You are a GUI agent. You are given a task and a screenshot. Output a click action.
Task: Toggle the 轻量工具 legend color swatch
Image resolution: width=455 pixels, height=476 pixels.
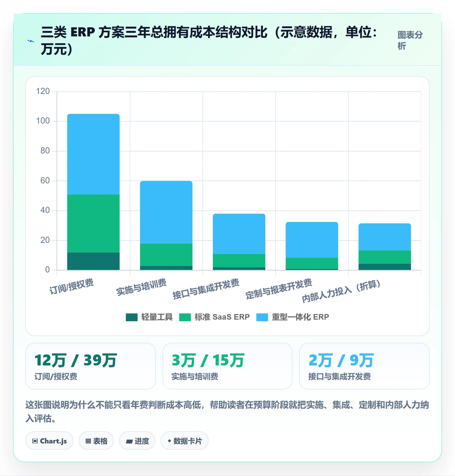pyautogui.click(x=132, y=317)
